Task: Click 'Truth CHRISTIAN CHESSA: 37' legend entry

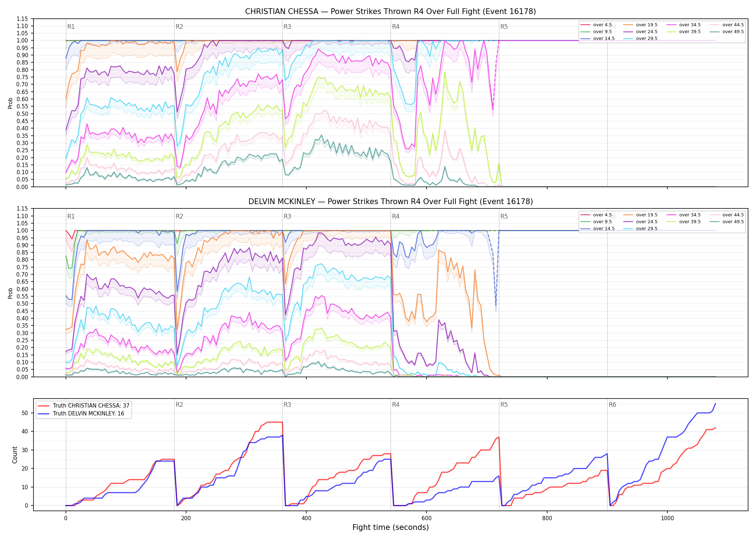Action: tap(84, 406)
